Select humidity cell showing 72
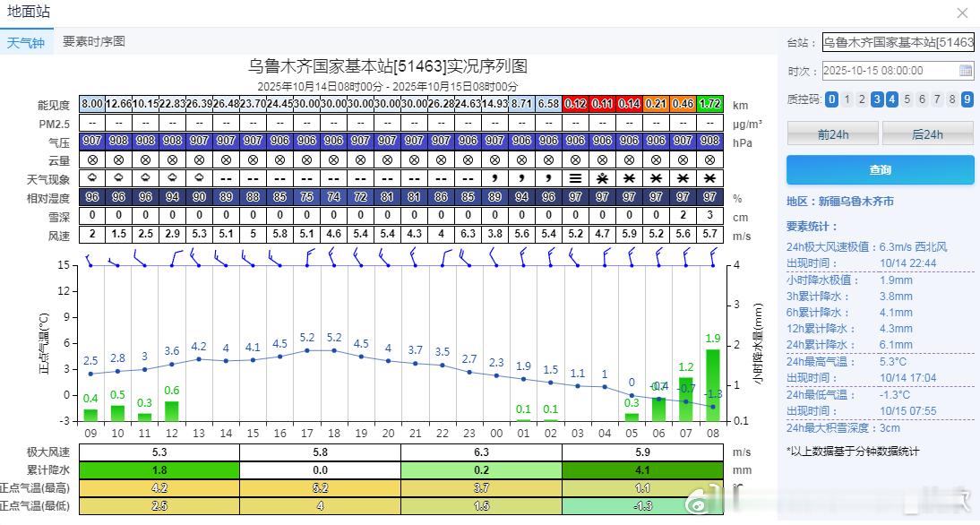980x525 pixels. (361, 197)
